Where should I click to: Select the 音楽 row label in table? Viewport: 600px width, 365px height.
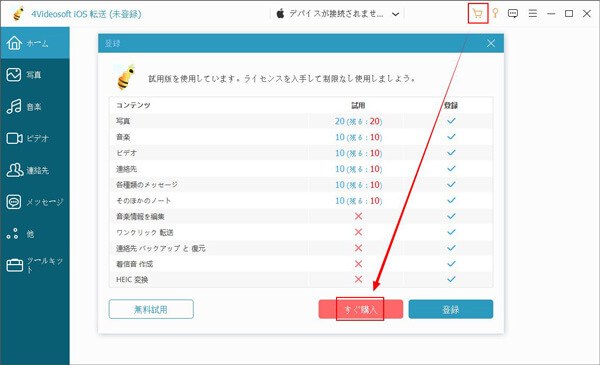(123, 137)
